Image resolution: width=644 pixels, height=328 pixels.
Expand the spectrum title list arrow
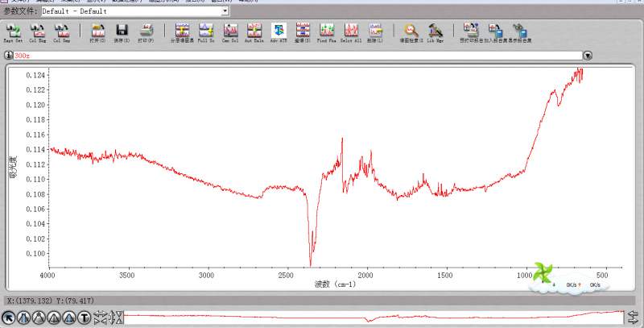pos(588,56)
